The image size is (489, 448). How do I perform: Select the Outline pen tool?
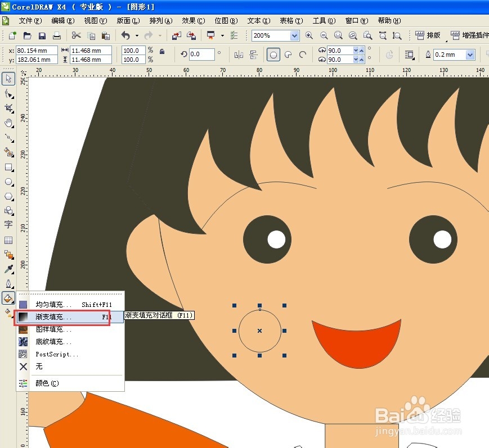tap(9, 284)
